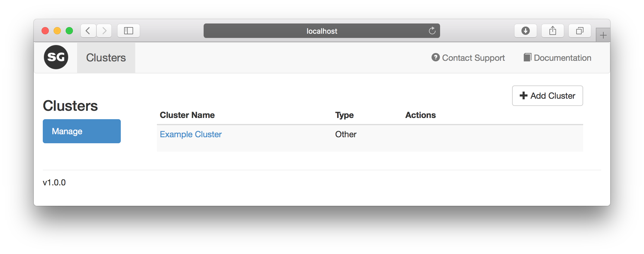Open the Safari share menu

(x=552, y=31)
